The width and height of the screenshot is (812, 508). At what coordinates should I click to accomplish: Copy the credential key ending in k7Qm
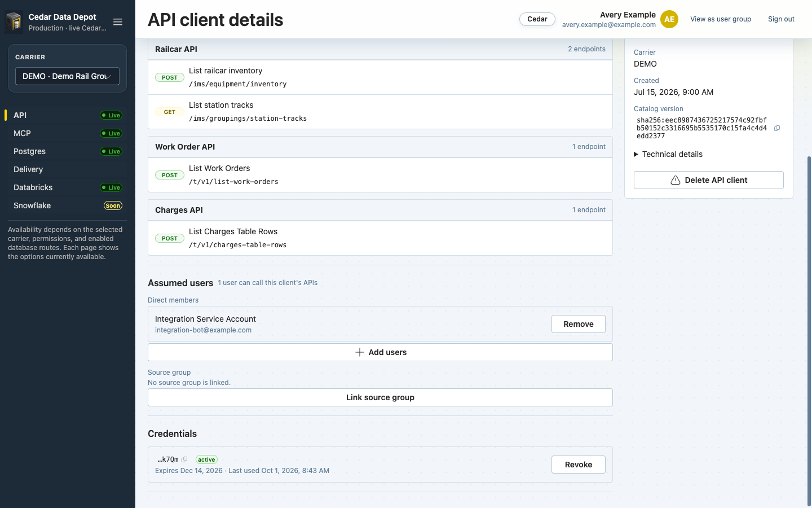[x=184, y=459]
